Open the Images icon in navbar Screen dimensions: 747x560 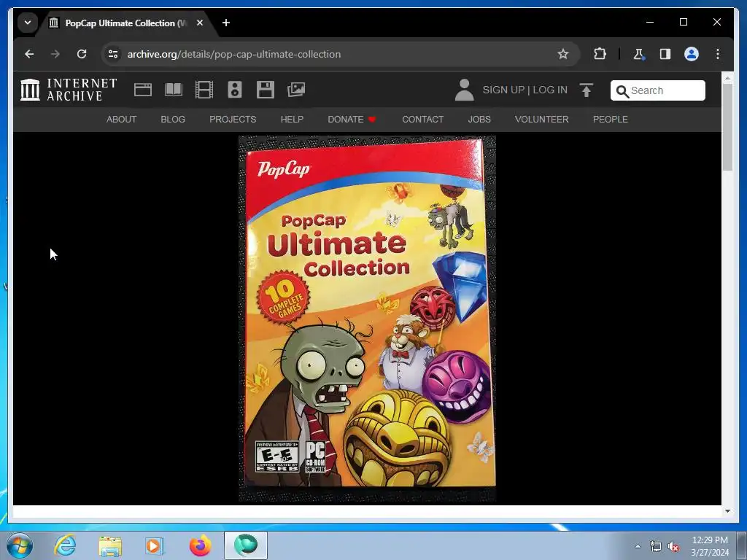point(296,90)
